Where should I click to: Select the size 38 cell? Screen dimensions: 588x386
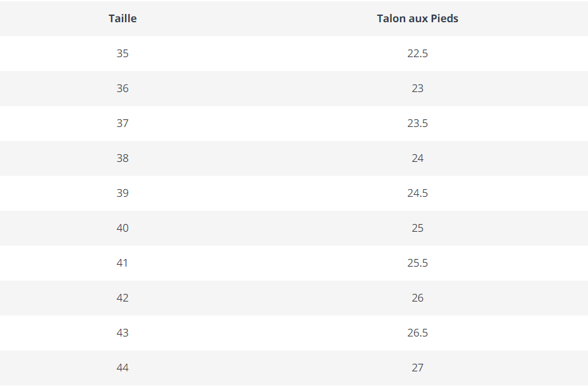click(x=123, y=158)
